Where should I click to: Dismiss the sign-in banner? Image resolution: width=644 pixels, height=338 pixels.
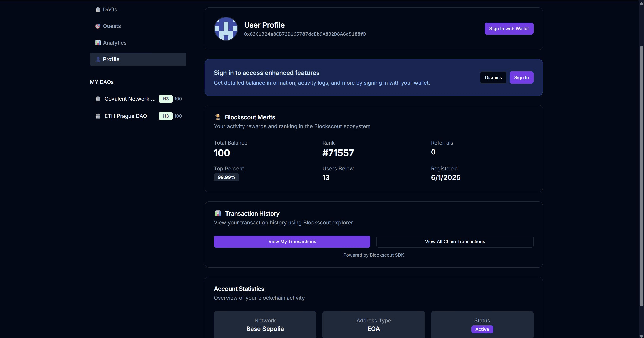493,78
